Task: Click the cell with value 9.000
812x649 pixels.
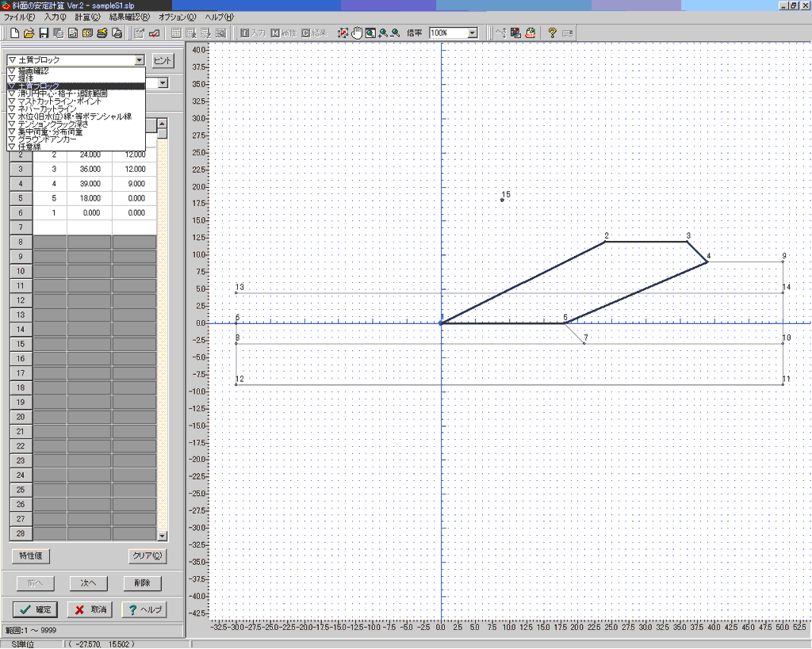Action: coord(135,184)
